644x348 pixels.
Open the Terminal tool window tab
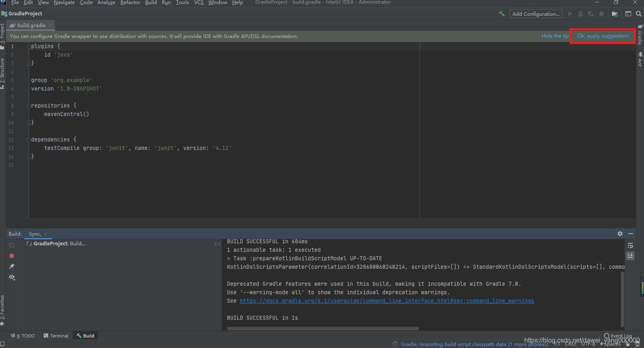click(56, 336)
